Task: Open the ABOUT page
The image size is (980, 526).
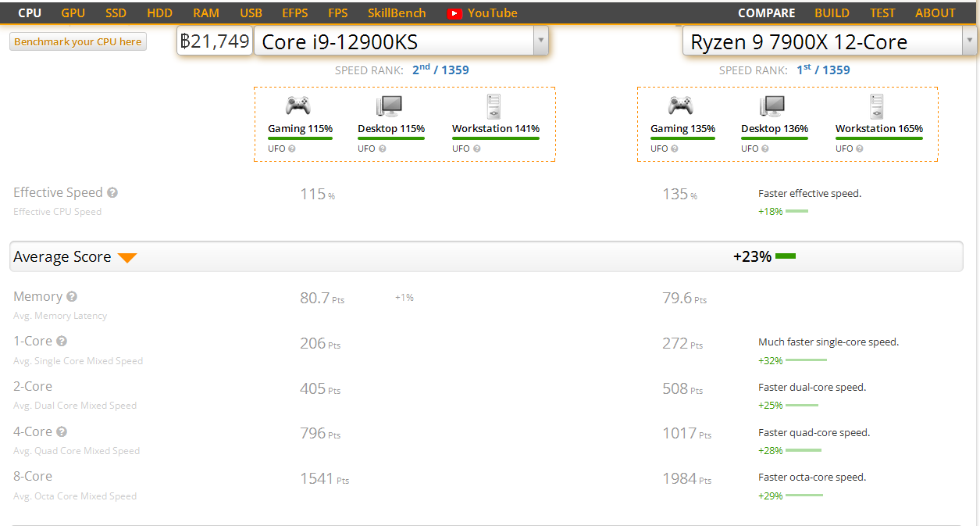Action: point(935,13)
